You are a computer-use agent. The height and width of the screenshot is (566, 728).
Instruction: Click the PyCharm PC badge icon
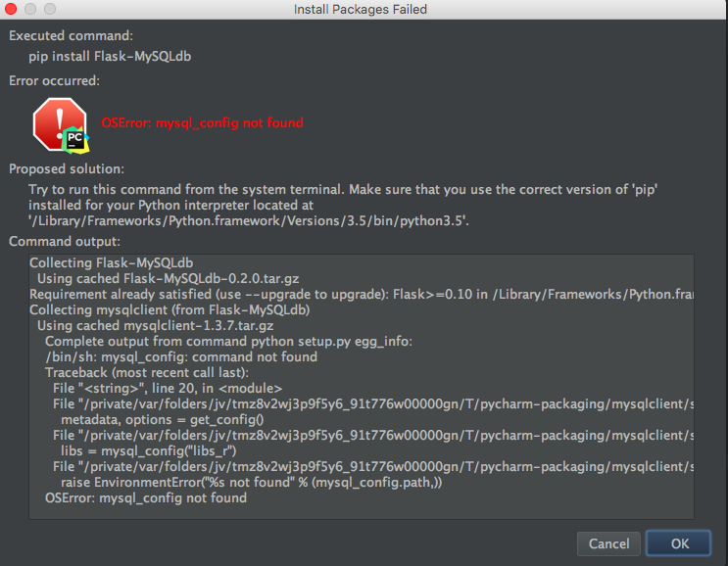[75, 139]
